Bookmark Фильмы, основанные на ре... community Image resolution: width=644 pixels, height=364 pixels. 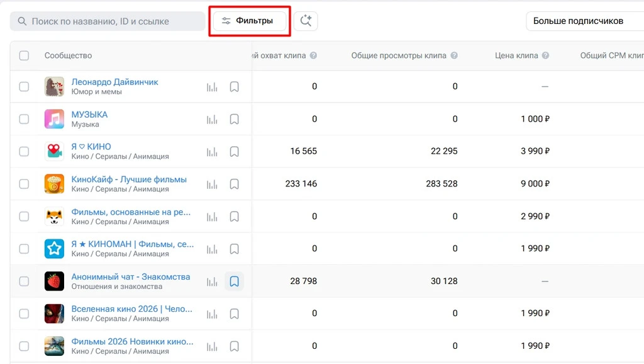tap(234, 217)
